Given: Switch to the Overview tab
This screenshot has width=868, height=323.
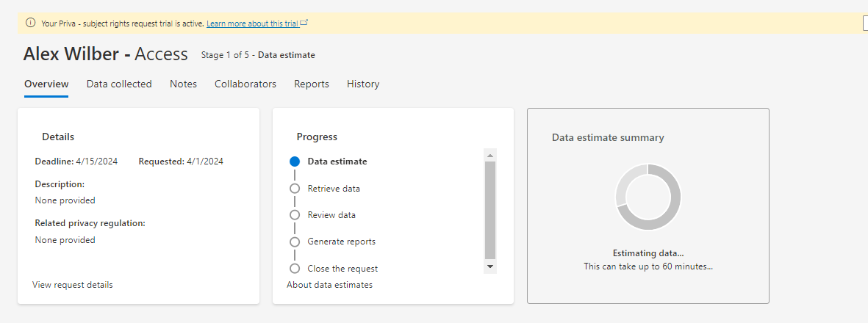Looking at the screenshot, I should click(x=46, y=84).
